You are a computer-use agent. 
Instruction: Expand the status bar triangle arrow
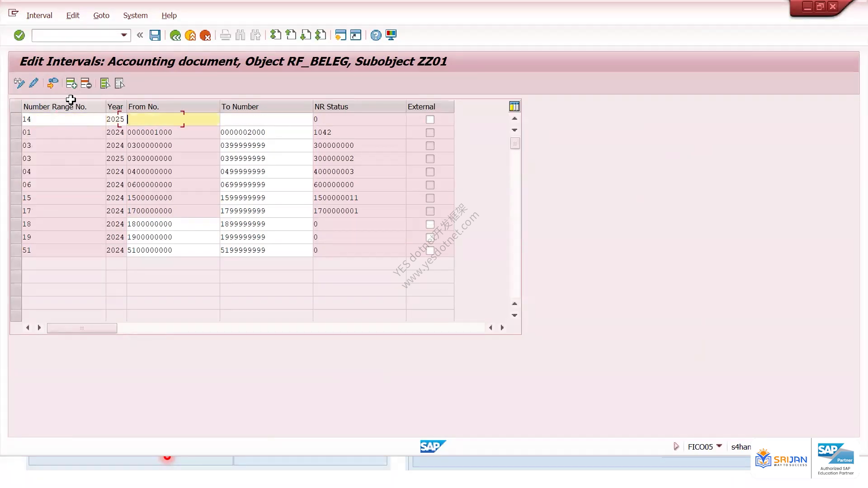pyautogui.click(x=676, y=446)
